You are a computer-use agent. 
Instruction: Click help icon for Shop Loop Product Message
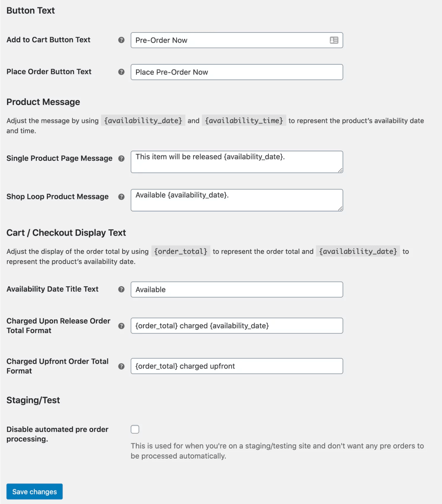click(x=121, y=197)
